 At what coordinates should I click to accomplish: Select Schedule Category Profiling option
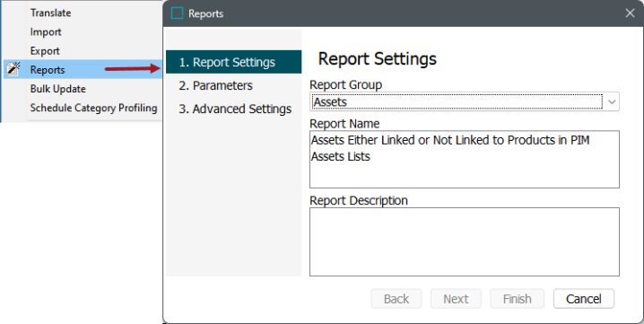[93, 108]
